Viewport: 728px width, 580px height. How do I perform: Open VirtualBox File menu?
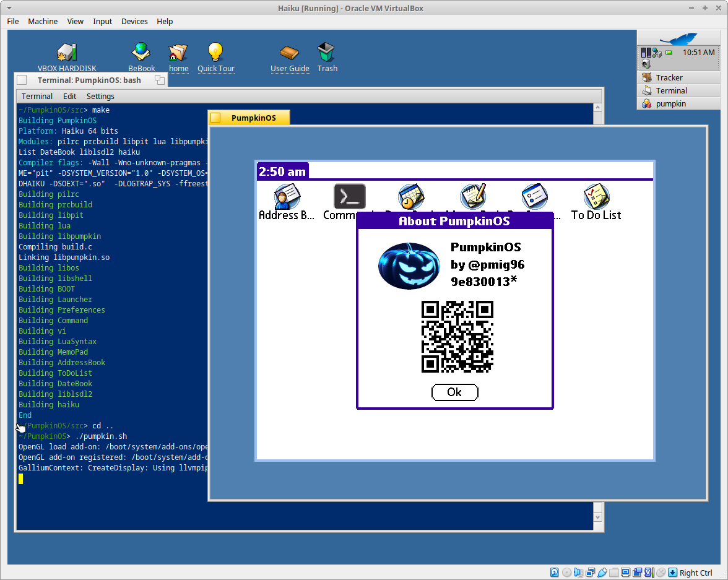[13, 22]
